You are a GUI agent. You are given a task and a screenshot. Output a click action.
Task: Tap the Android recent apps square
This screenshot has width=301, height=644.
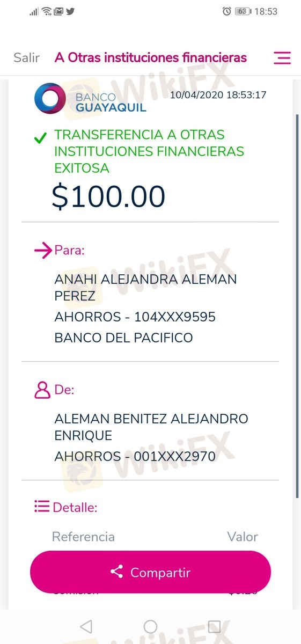(214, 626)
